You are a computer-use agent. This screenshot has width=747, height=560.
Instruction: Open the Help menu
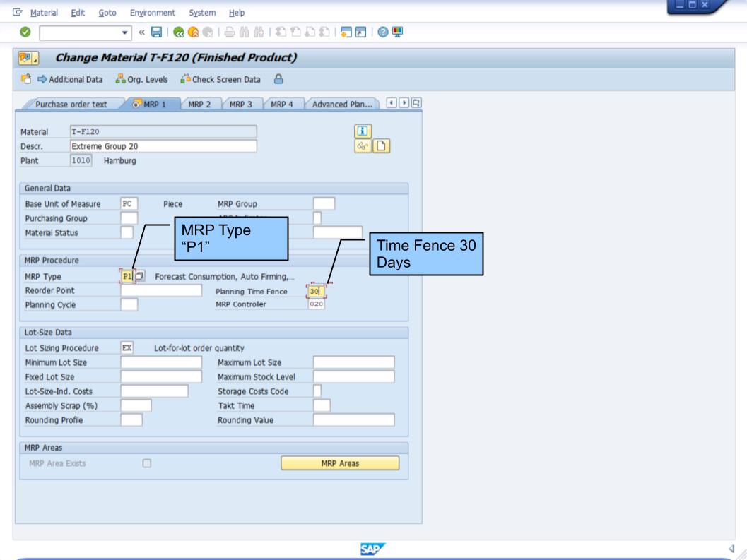236,13
